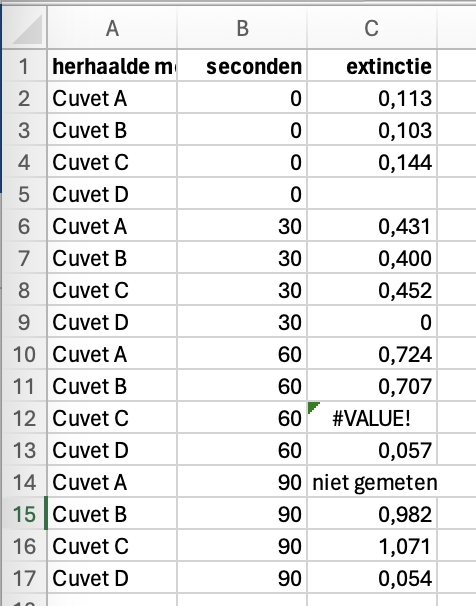Click the 'extinctie' header cell
Viewport: 476px width, 606px height.
click(x=372, y=66)
